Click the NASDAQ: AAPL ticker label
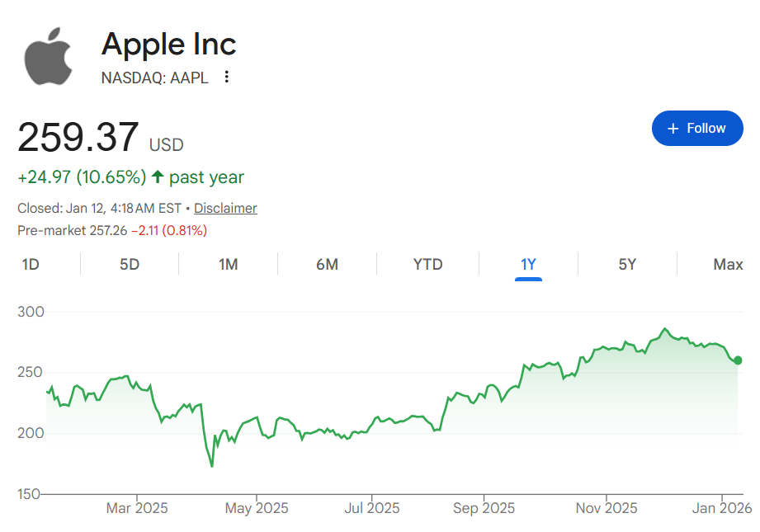Screen dimensions: 760x532 [x=154, y=78]
